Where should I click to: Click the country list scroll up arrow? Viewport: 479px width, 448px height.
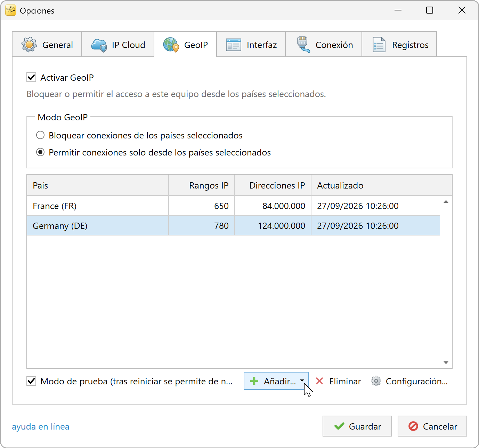[x=446, y=202]
